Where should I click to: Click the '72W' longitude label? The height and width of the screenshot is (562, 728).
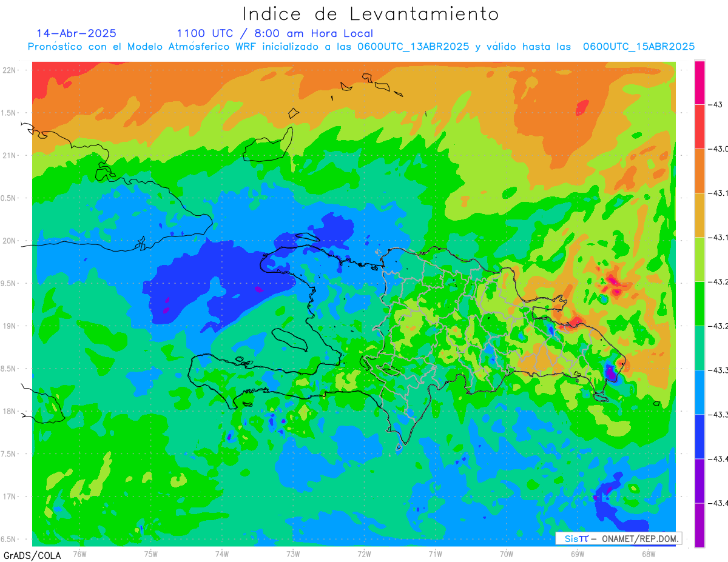click(x=364, y=554)
